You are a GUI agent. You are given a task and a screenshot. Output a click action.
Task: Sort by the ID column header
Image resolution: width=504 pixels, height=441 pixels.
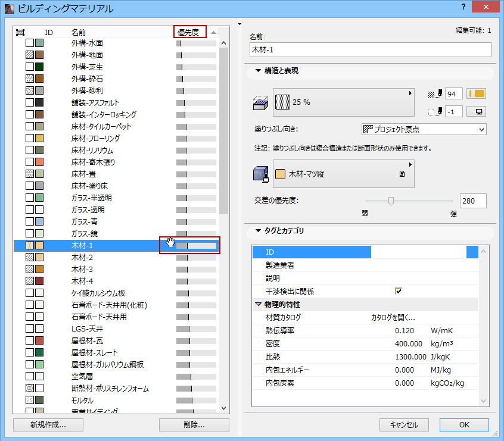(x=49, y=33)
